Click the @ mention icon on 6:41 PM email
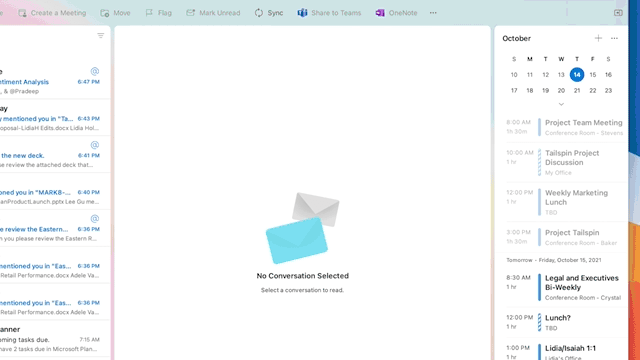Viewport: 640px width, 360px height. tap(95, 145)
